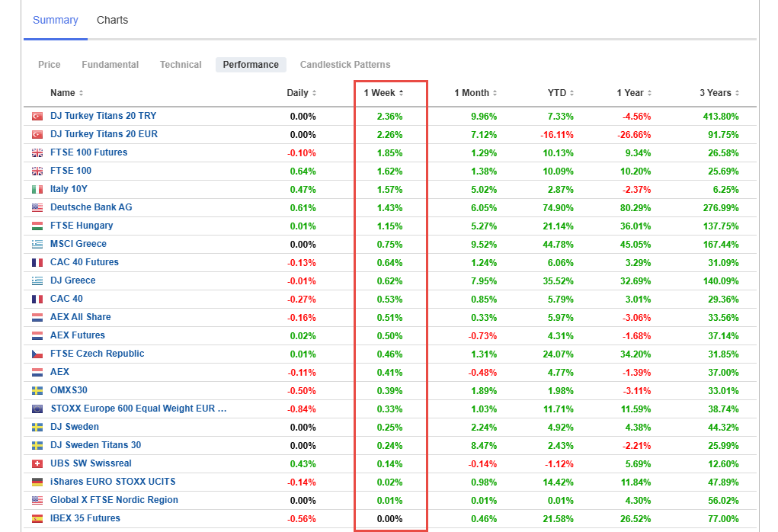Click France flag beside CAC 40 Futures

(x=37, y=263)
